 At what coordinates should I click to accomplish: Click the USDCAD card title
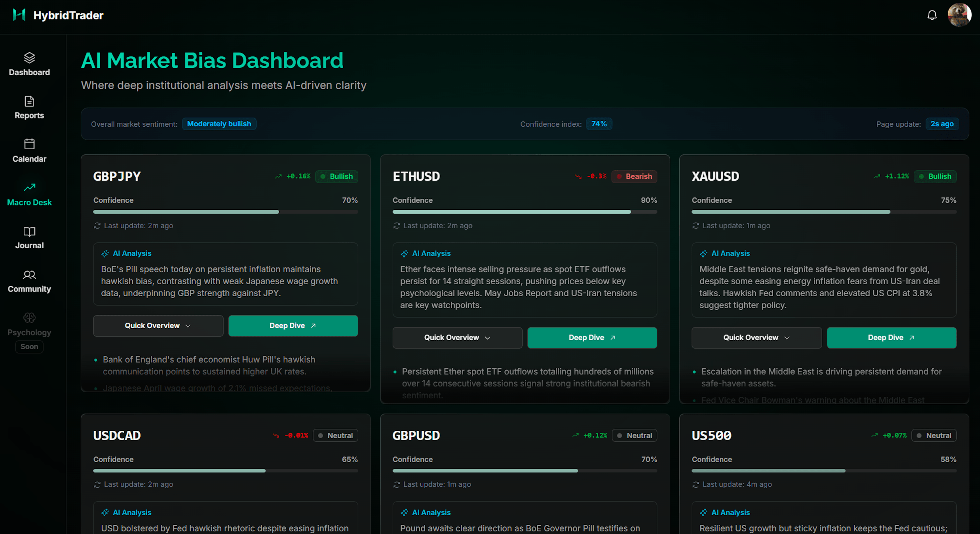click(x=117, y=435)
